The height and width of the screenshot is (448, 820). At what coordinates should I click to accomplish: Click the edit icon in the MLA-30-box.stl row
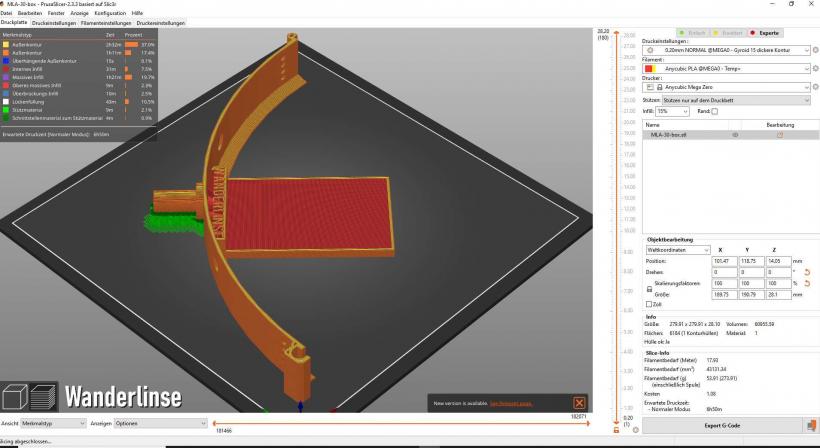tap(780, 135)
